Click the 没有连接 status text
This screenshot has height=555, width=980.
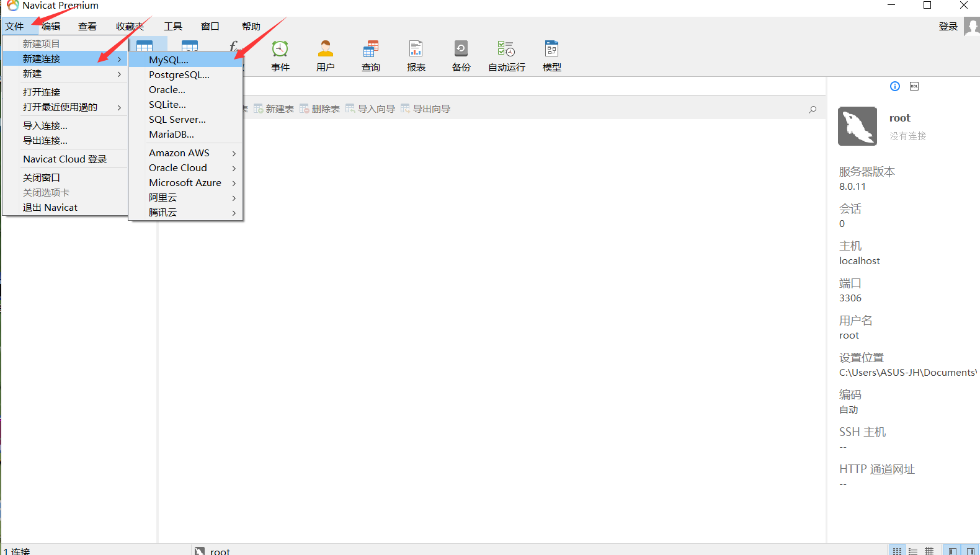coord(908,136)
